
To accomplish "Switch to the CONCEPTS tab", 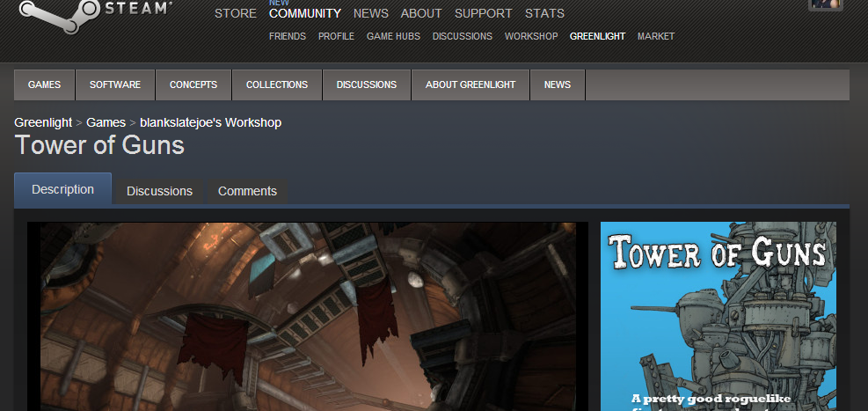I will 193,84.
